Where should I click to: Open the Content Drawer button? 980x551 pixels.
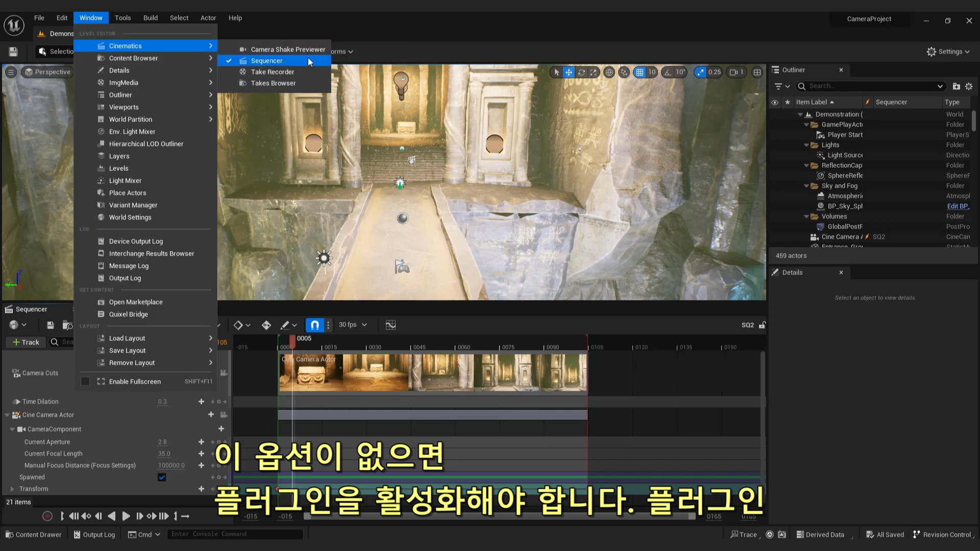[34, 535]
